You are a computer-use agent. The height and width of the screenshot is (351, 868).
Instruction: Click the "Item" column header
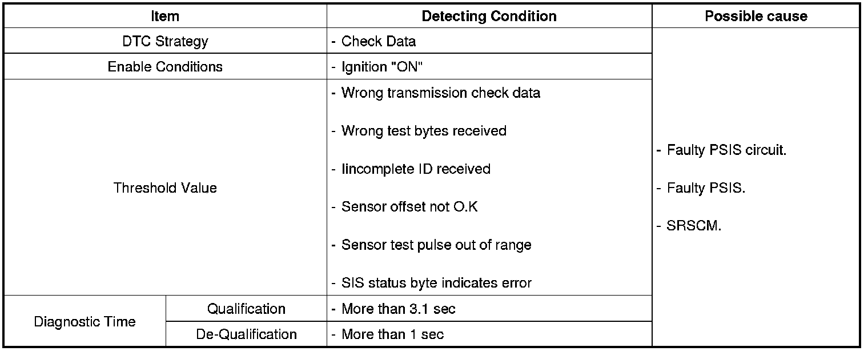(165, 16)
